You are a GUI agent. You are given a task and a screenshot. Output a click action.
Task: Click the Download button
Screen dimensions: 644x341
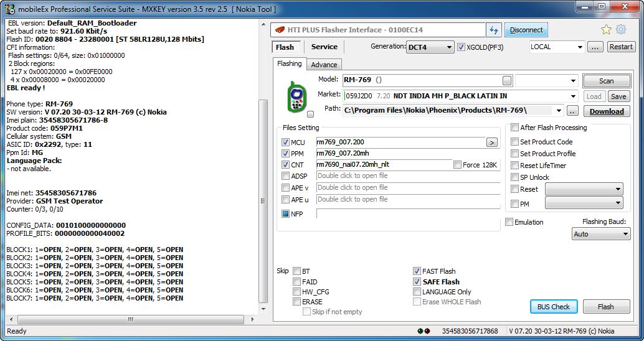pos(607,111)
